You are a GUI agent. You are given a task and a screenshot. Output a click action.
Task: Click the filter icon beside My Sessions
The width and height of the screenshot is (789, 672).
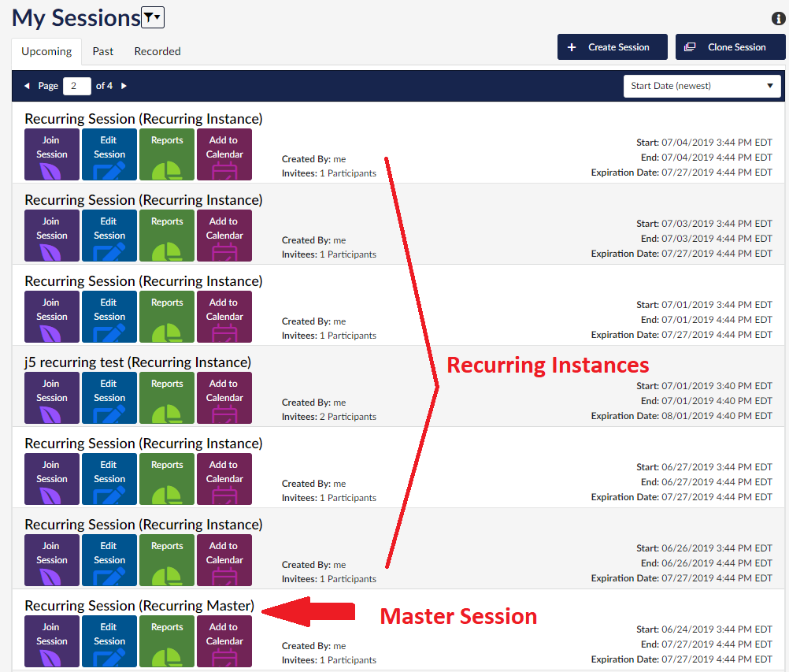(152, 17)
